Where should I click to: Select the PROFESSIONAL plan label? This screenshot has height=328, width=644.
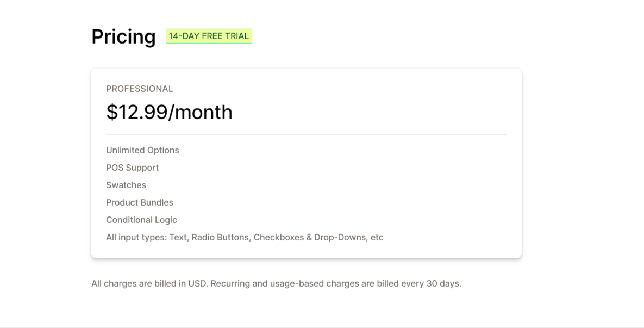(x=140, y=89)
